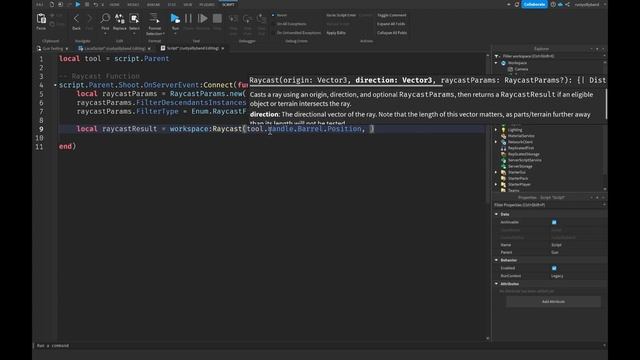The width and height of the screenshot is (640, 360).
Task: Expand the StarterGui tree node
Action: click(496, 172)
